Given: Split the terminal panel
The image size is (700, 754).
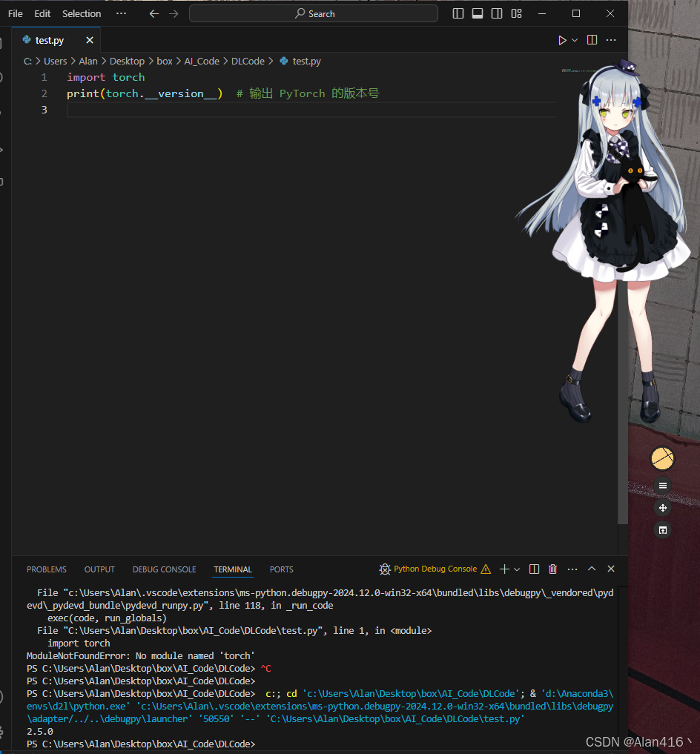Looking at the screenshot, I should [534, 569].
